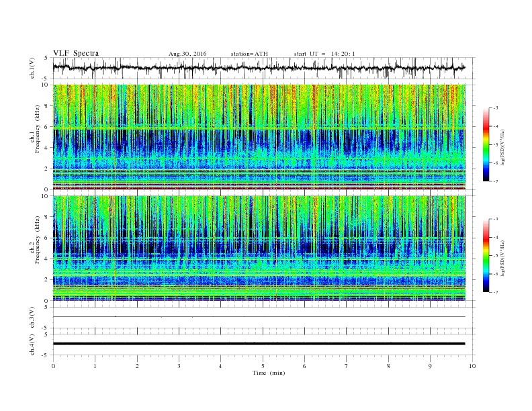Click the "VLF Spectra" title text
The image size is (532, 411).
coord(76,53)
